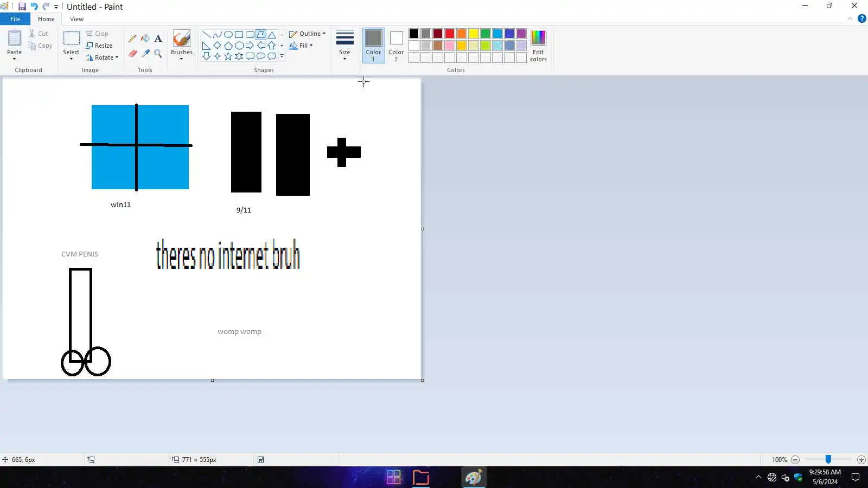Image resolution: width=868 pixels, height=488 pixels.
Task: Collapse the ribbon with the chevron
Action: point(850,18)
